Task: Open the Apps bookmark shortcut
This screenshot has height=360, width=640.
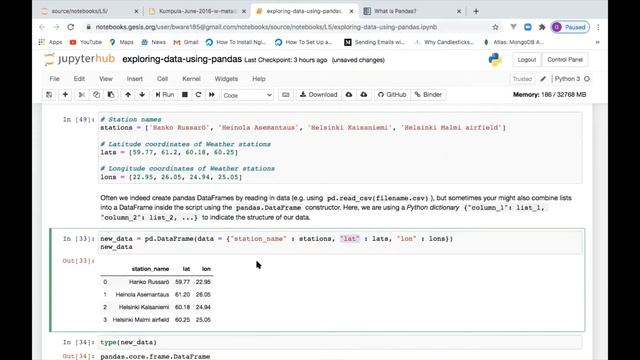Action: (50, 42)
